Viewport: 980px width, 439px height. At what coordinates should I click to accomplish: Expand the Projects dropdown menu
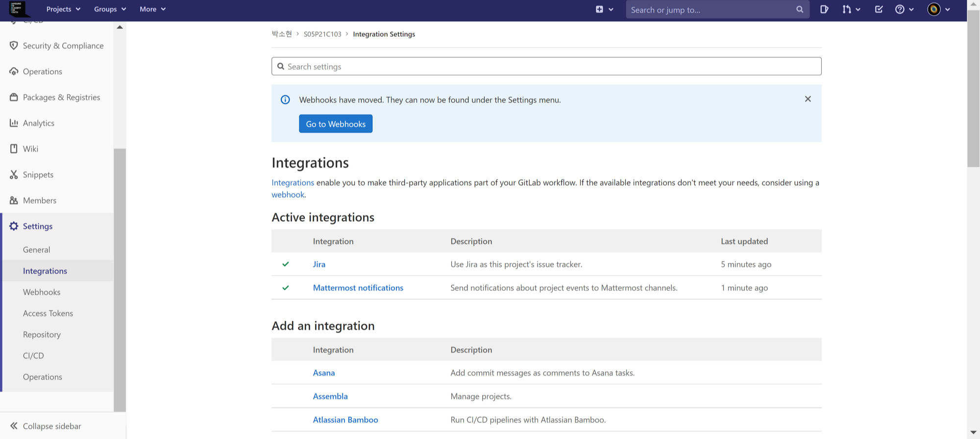click(x=63, y=9)
